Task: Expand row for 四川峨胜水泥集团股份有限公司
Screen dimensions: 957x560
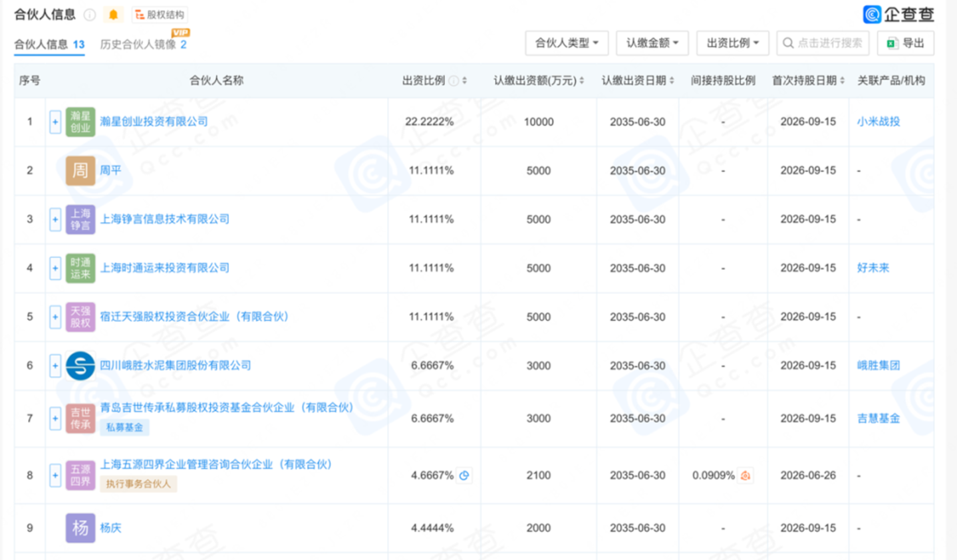Action: click(x=55, y=366)
